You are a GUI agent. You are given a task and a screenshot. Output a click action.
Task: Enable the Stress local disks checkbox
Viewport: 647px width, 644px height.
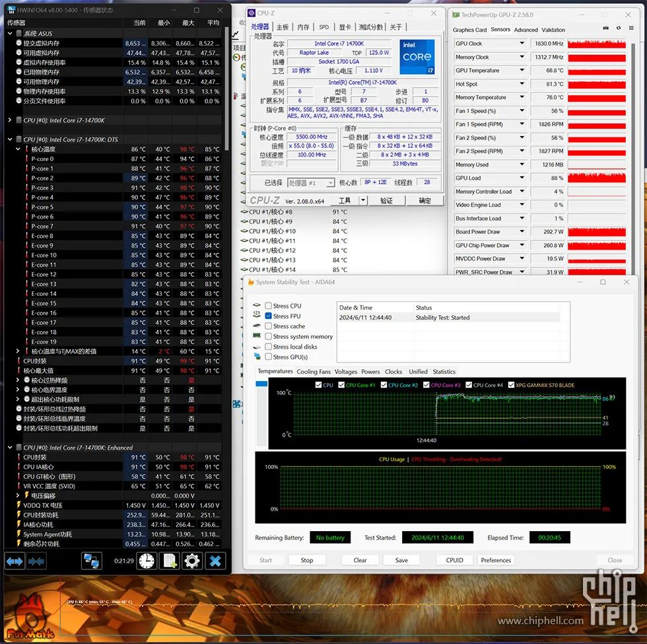click(x=269, y=347)
